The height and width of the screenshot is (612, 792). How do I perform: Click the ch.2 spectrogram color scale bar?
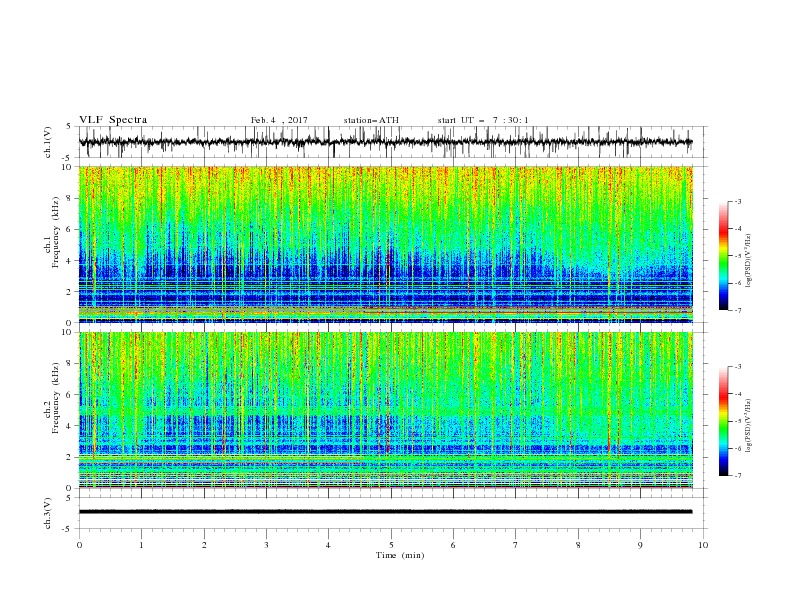point(723,421)
